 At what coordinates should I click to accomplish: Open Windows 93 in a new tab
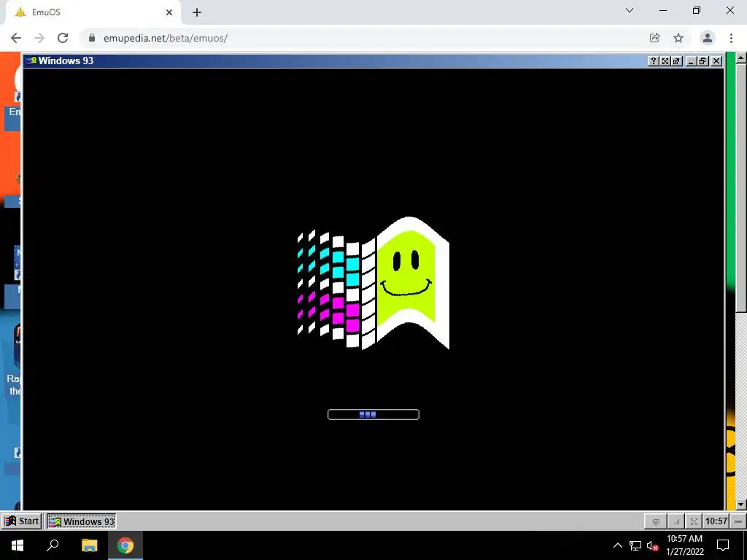[676, 61]
